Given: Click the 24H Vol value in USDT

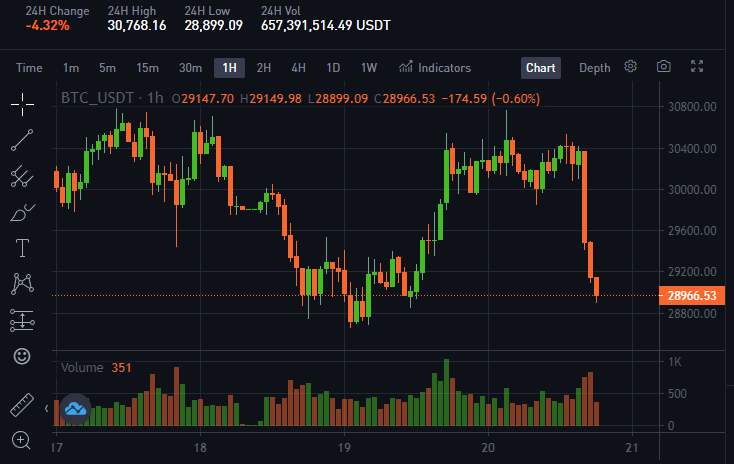Looking at the screenshot, I should coord(325,25).
